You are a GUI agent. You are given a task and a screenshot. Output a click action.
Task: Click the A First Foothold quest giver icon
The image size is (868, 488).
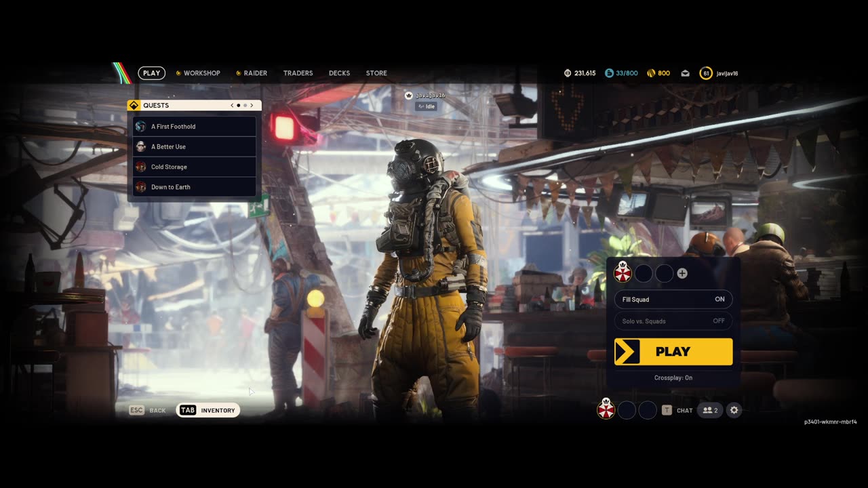click(140, 127)
